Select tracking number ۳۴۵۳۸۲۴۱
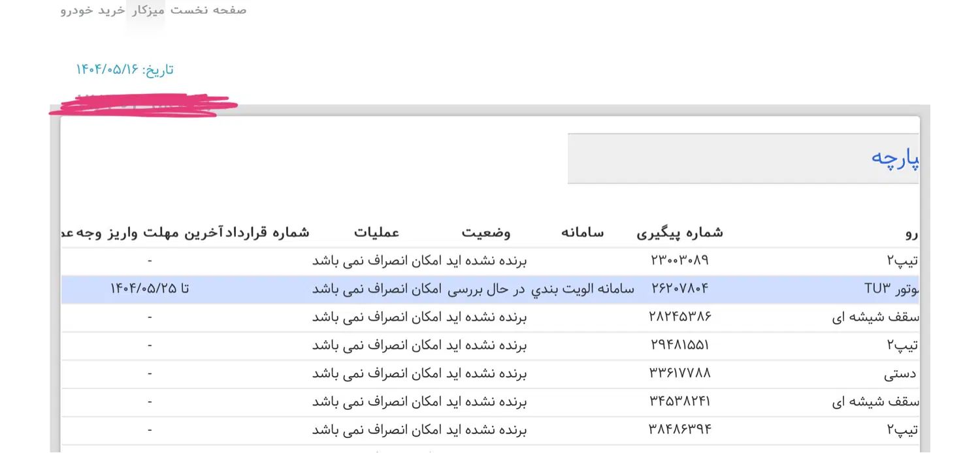The height and width of the screenshot is (453, 980). click(679, 401)
